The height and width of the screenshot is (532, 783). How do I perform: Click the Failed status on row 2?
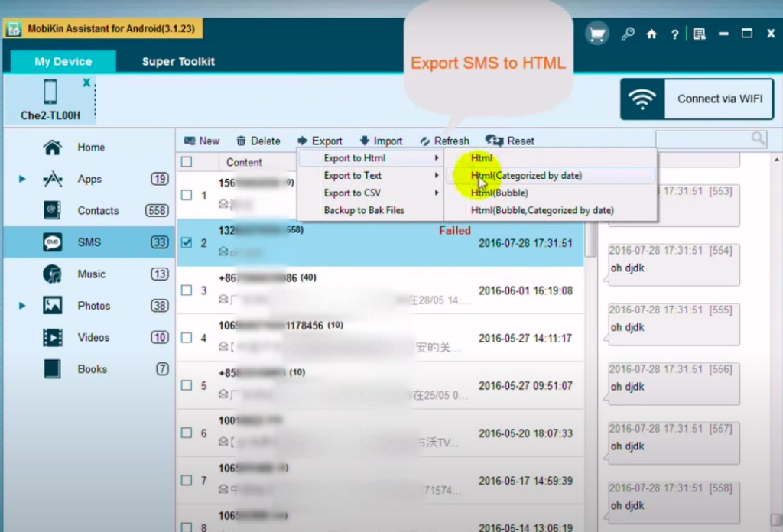[x=454, y=231]
